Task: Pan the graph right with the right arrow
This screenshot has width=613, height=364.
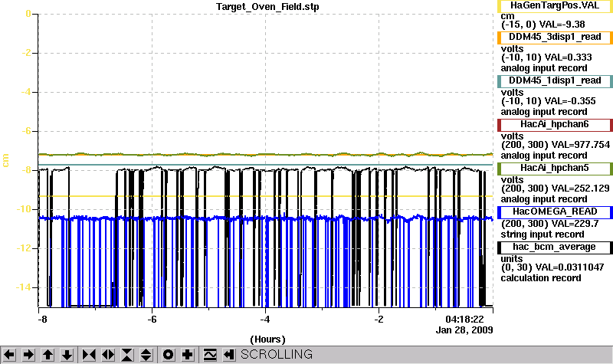Action: coord(28,355)
